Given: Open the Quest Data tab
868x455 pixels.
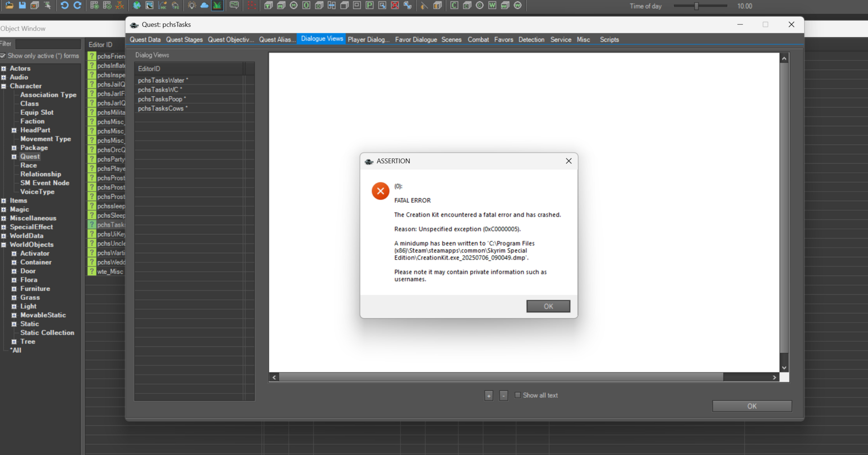Looking at the screenshot, I should coord(145,39).
